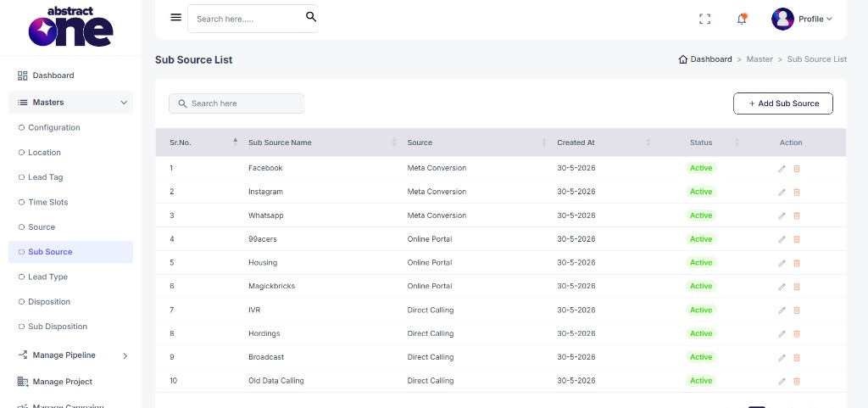Edit the Broadcast row

tap(782, 358)
